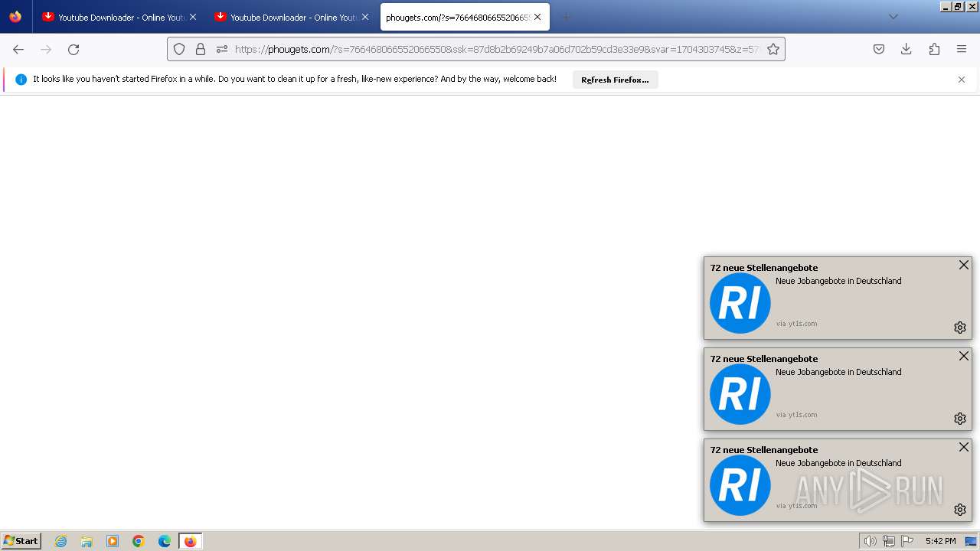Click the Firefox logo at tab bar start
This screenshot has width=980, height=551.
pyautogui.click(x=15, y=17)
